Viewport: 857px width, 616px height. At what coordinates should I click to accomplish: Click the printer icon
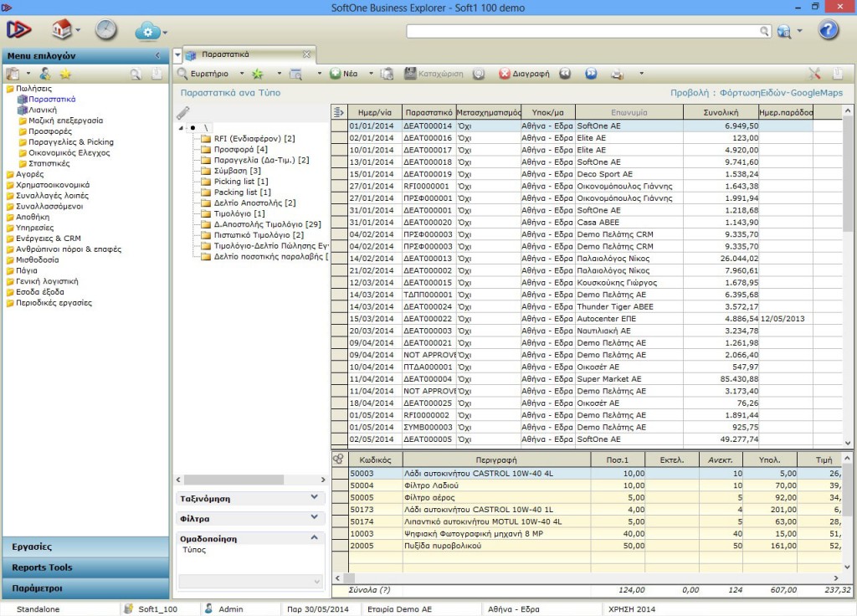pyautogui.click(x=617, y=74)
